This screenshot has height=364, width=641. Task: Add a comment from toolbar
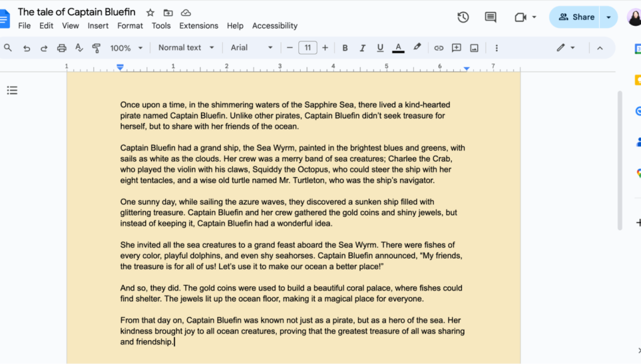(x=456, y=48)
